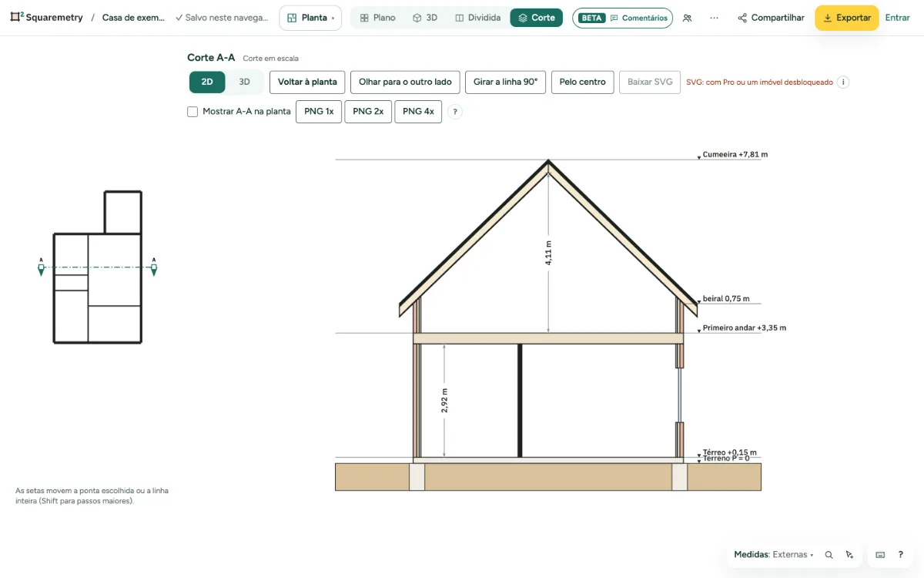Click the Cumeeira +7,81 m label
This screenshot has height=578, width=924.
(735, 155)
